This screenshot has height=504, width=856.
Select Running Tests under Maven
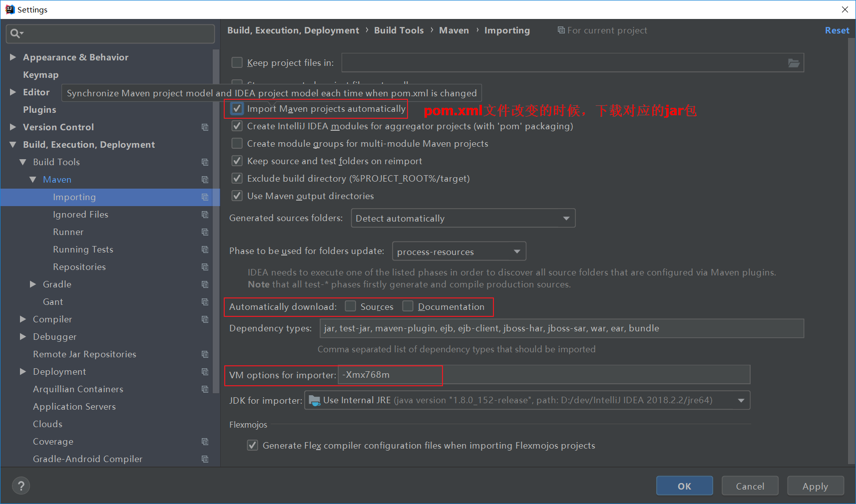click(x=83, y=250)
